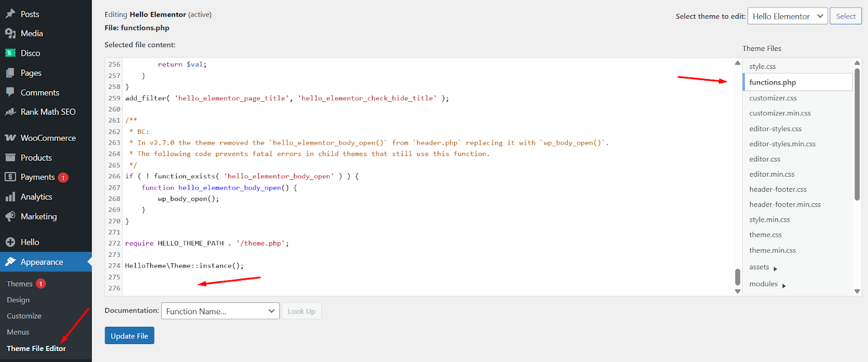Open editor.css file

(x=764, y=159)
